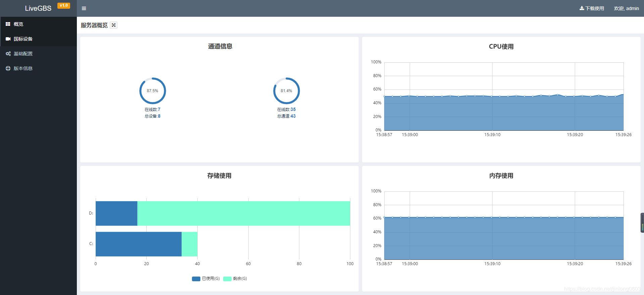Toggle the sidebar with the hamburger icon

tap(84, 8)
